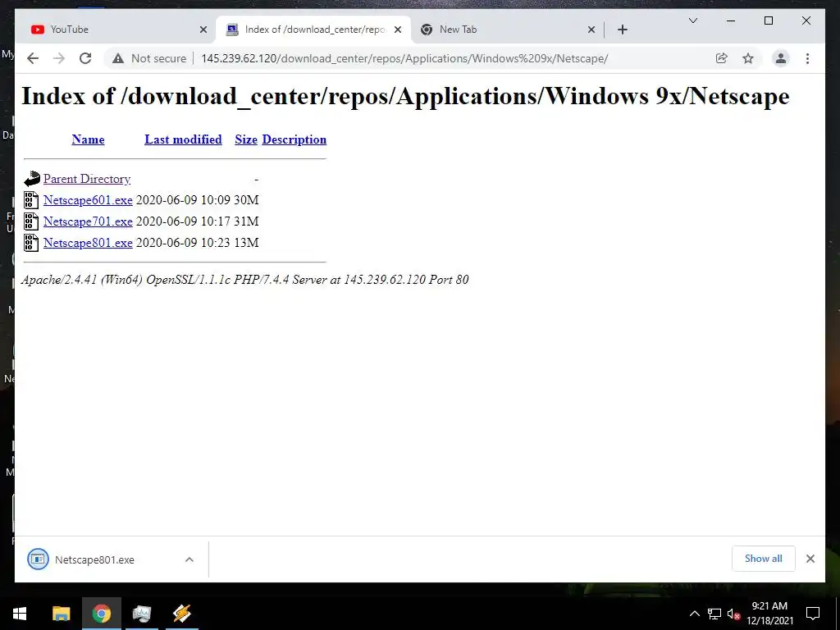Sort listing by Size
840x630 pixels.
tap(246, 139)
